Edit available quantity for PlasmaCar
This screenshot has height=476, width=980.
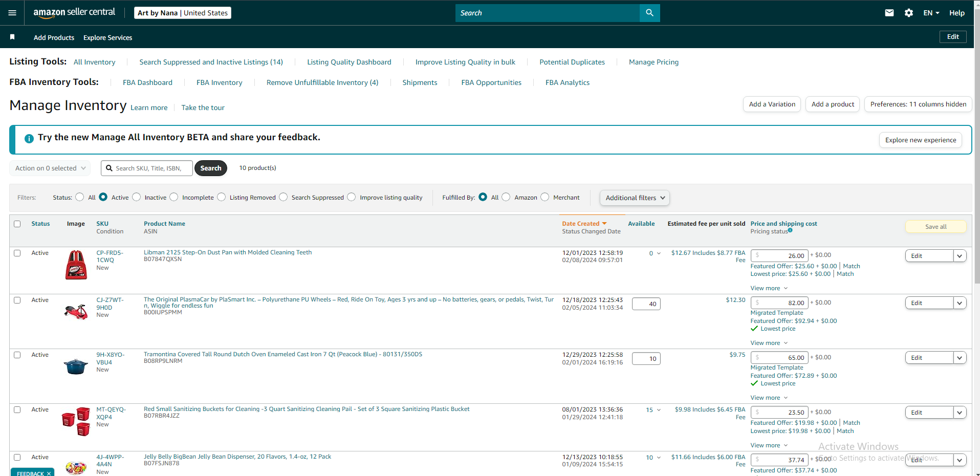646,304
